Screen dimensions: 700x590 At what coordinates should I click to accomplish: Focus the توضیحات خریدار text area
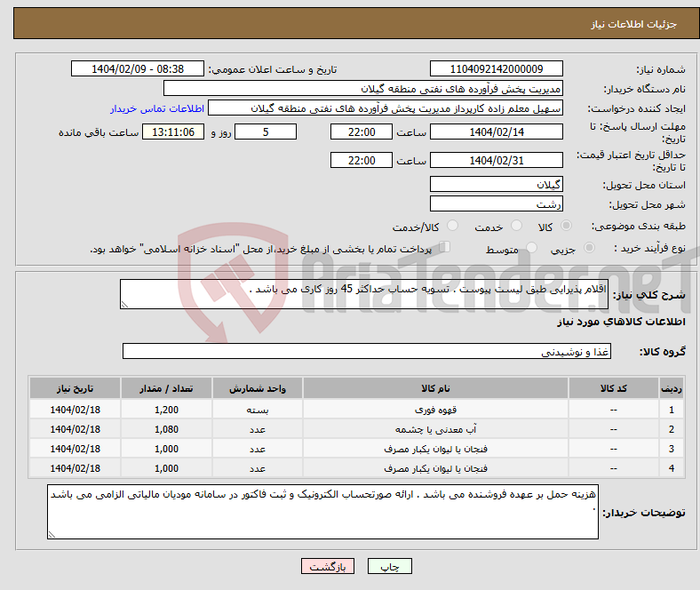323,512
